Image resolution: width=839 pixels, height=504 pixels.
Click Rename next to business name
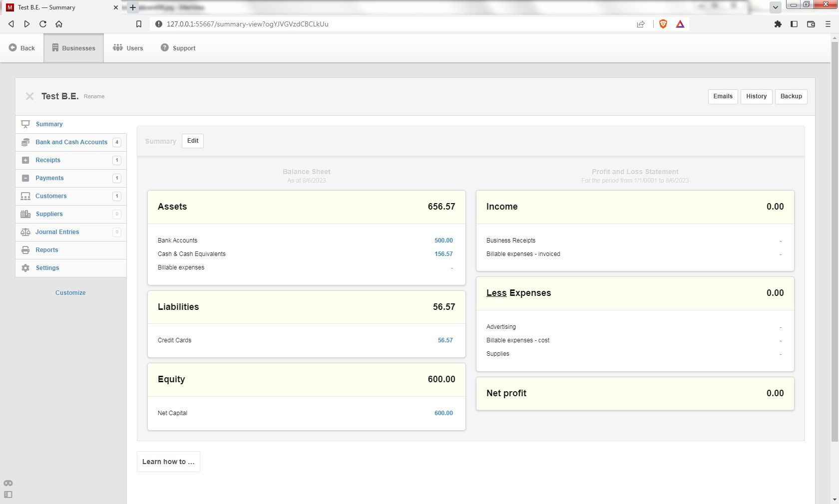pyautogui.click(x=94, y=96)
